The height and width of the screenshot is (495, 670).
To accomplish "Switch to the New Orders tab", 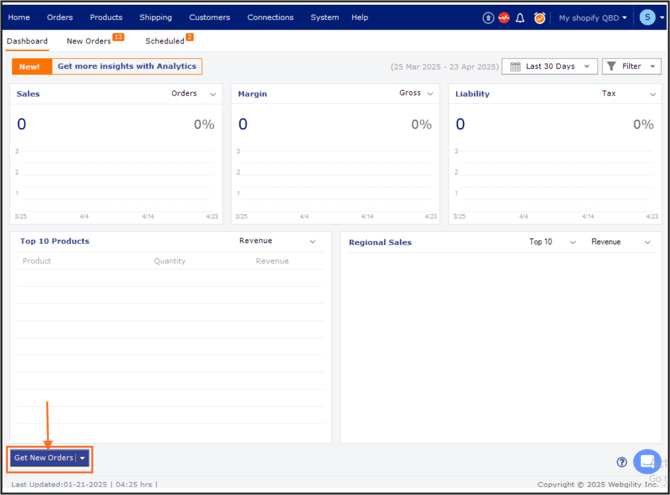I will coord(90,41).
